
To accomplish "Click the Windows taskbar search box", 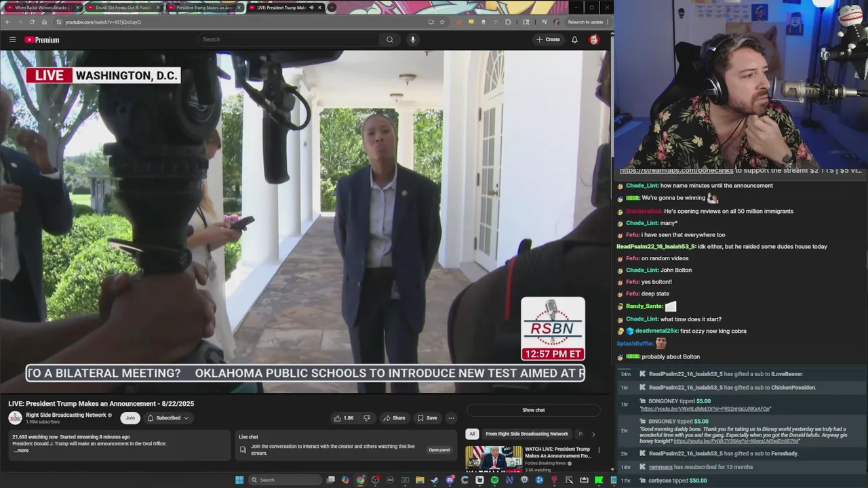I will click(283, 480).
